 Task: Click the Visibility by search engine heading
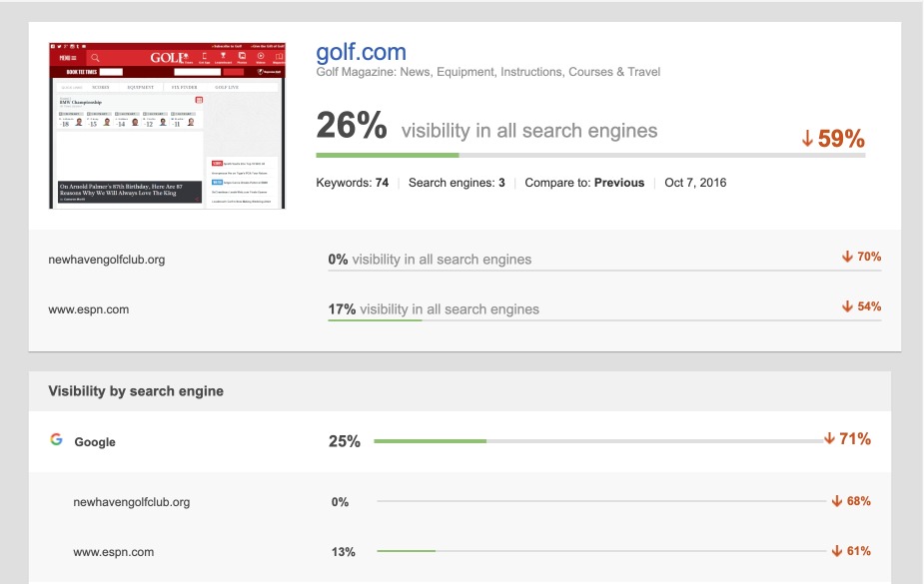(x=136, y=391)
